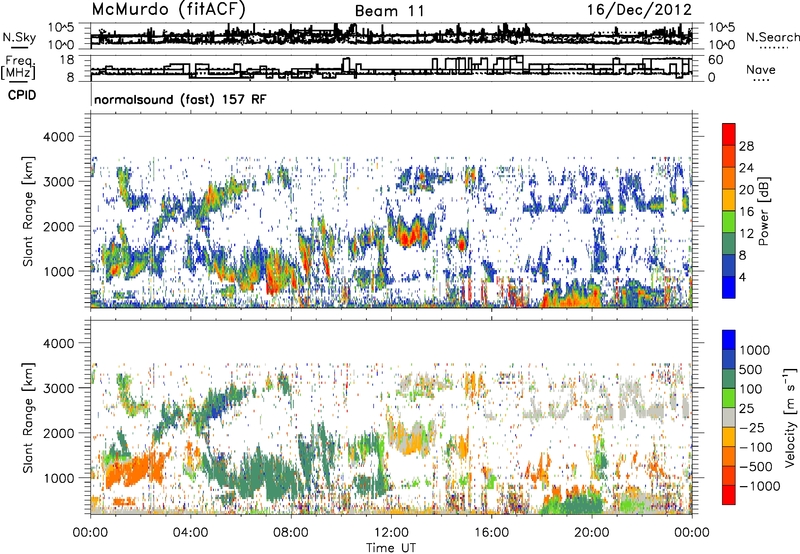Viewport: 800px width, 554px height.
Task: Click the '12:00' time tick label
Action: tap(391, 533)
